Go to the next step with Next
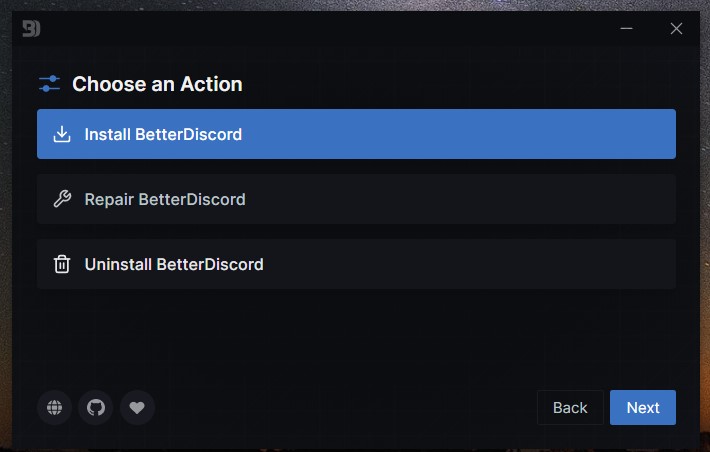 click(x=643, y=408)
